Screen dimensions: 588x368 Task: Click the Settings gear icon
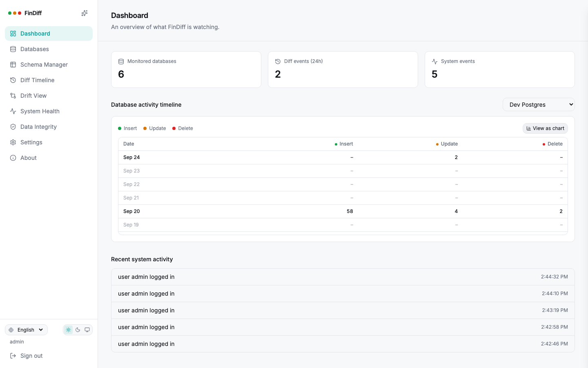coord(13,142)
